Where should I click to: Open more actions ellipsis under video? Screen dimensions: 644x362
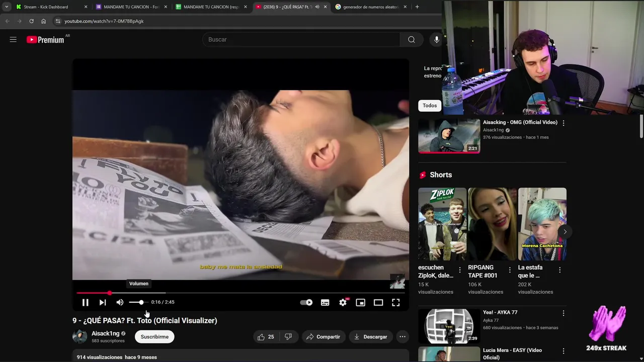403,337
